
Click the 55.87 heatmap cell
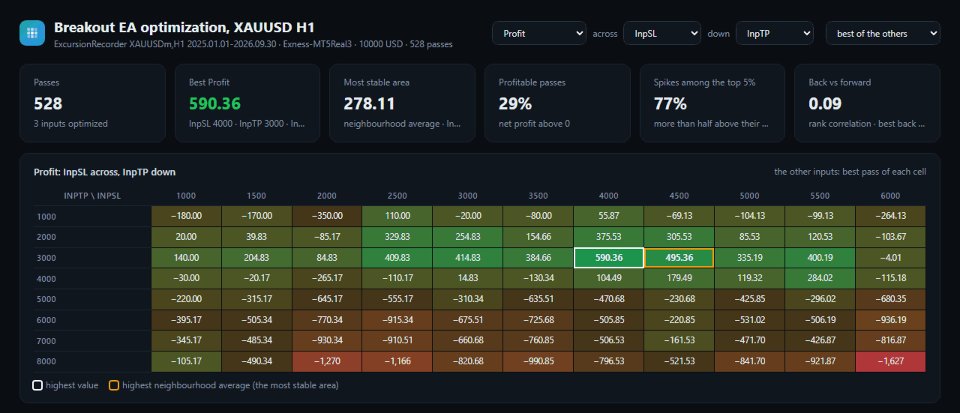point(609,216)
